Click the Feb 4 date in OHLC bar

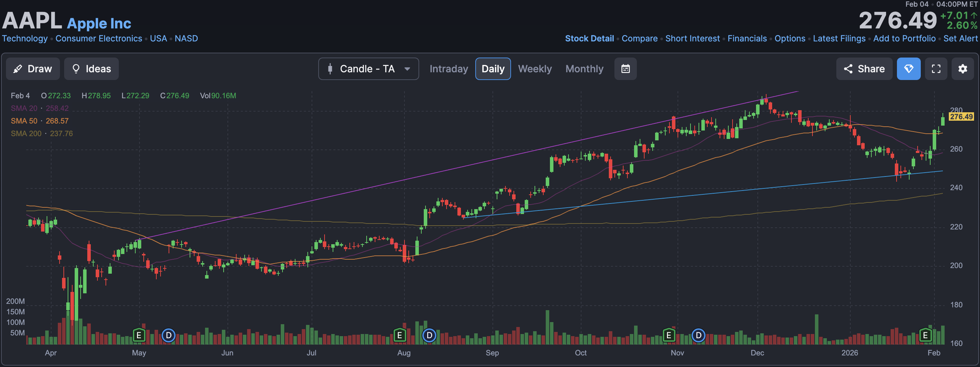tap(20, 95)
